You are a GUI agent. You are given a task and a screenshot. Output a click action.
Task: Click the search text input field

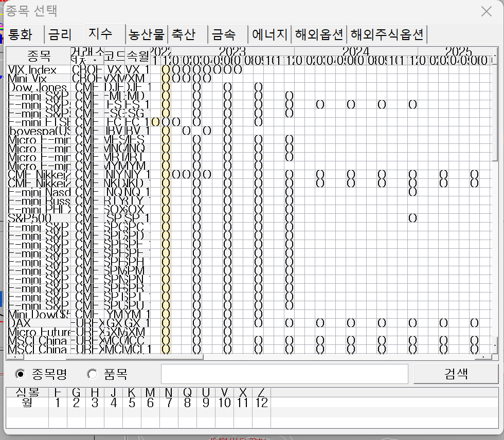coord(284,374)
